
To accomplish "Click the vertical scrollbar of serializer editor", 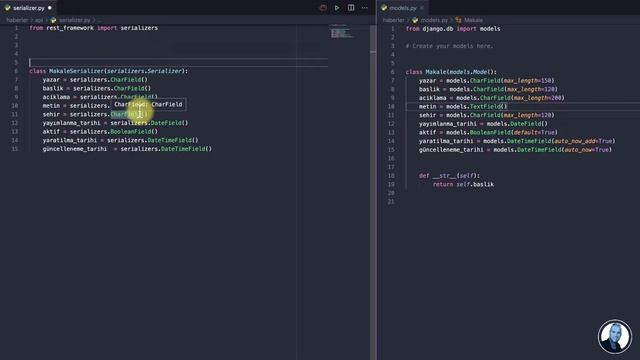I will coord(373,192).
